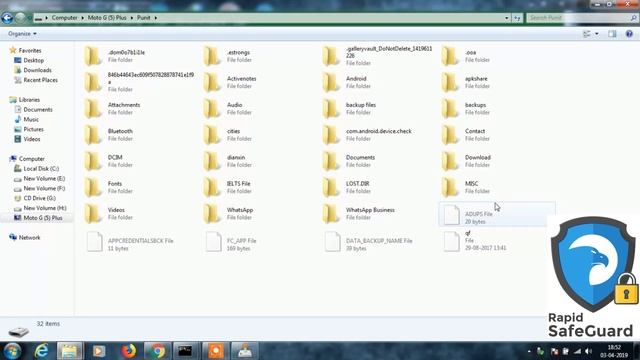Open the change view options dropdown arrow
Viewport: 640px width, 360px height.
click(597, 34)
